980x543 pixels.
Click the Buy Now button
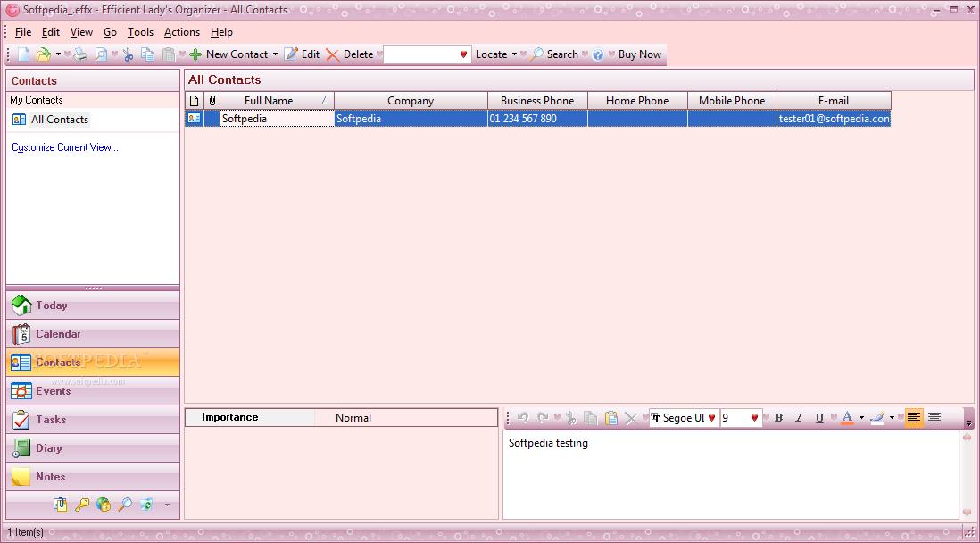pyautogui.click(x=639, y=54)
